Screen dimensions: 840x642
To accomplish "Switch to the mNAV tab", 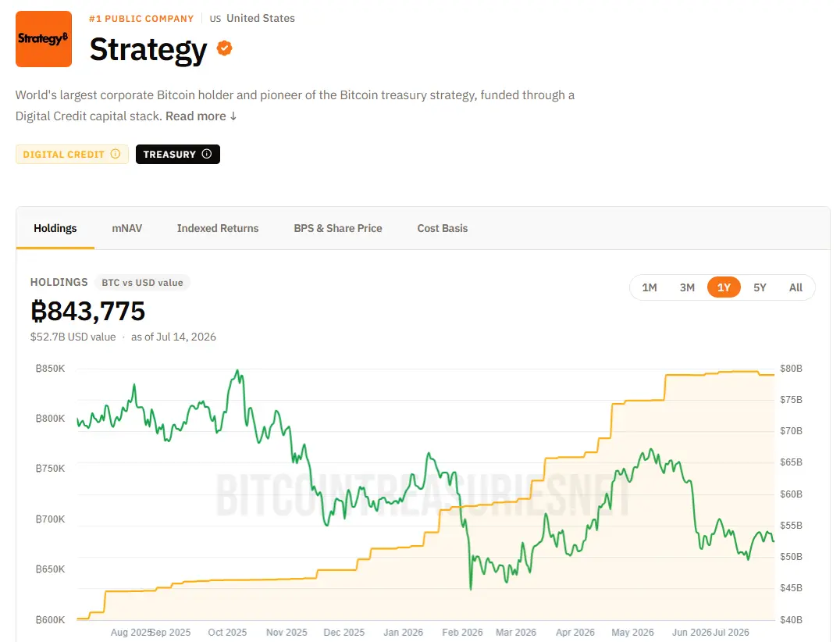I will point(127,228).
